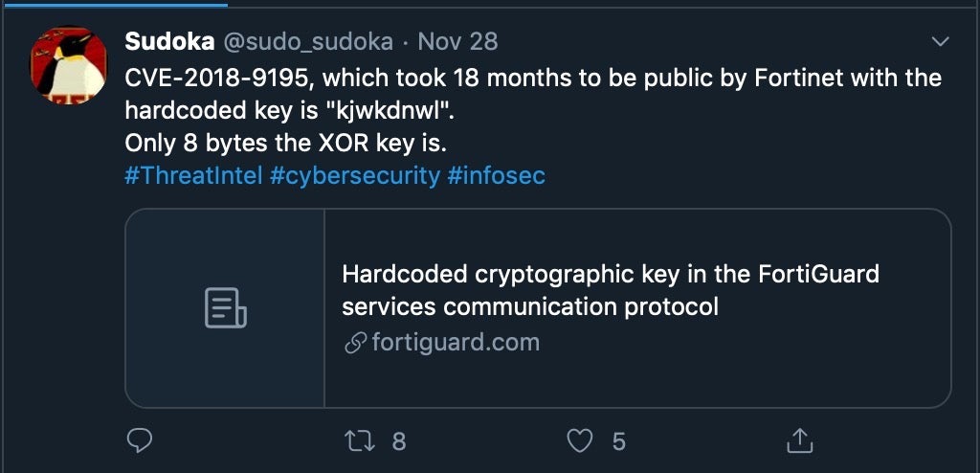Viewport: 980px width, 473px height.
Task: Open the Sudoka display name profile
Action: pyautogui.click(x=169, y=42)
